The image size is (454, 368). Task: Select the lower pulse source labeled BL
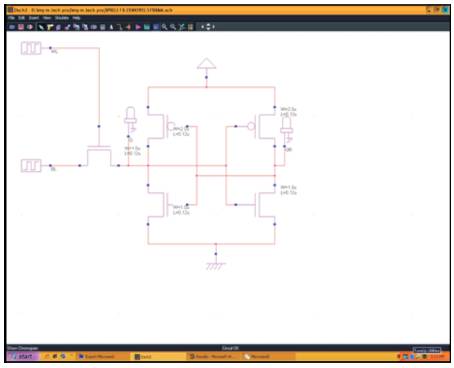click(31, 165)
